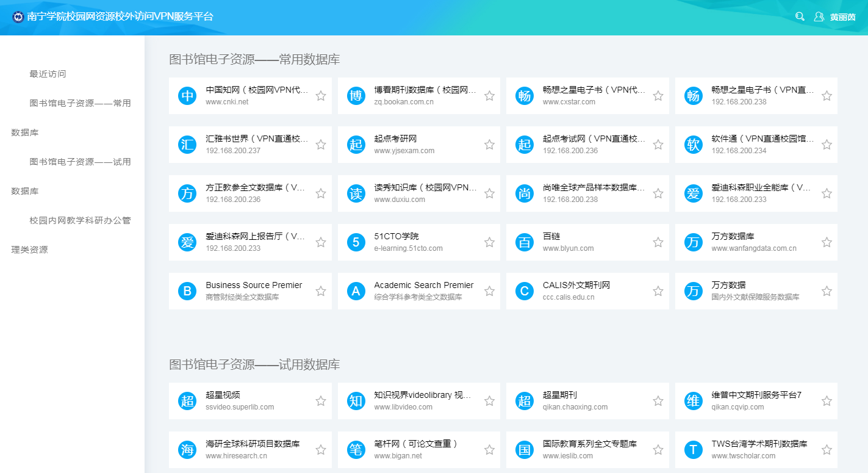Image resolution: width=868 pixels, height=473 pixels.
Task: Open the 笔杆网（可论文查重）link
Action: click(x=416, y=444)
